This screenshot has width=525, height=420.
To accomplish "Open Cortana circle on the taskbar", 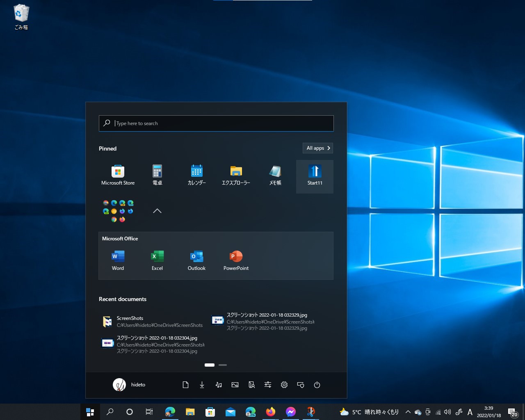I will (x=130, y=412).
